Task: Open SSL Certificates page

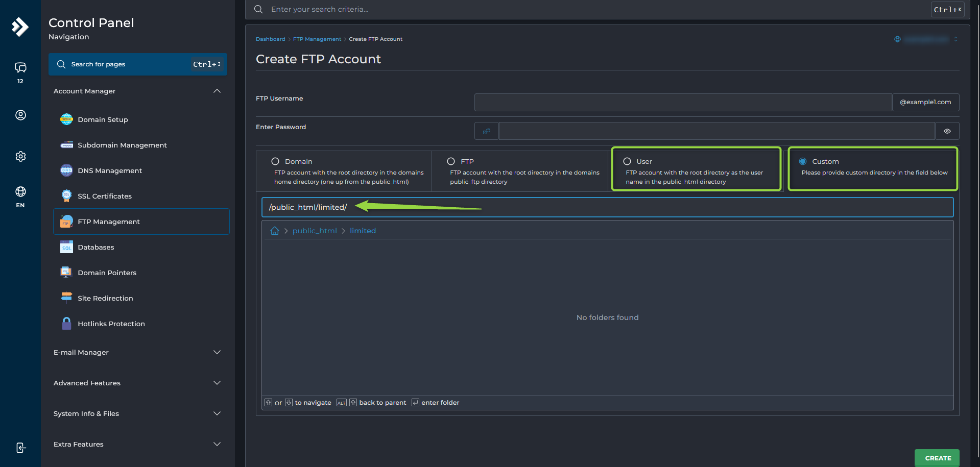Action: click(141, 196)
